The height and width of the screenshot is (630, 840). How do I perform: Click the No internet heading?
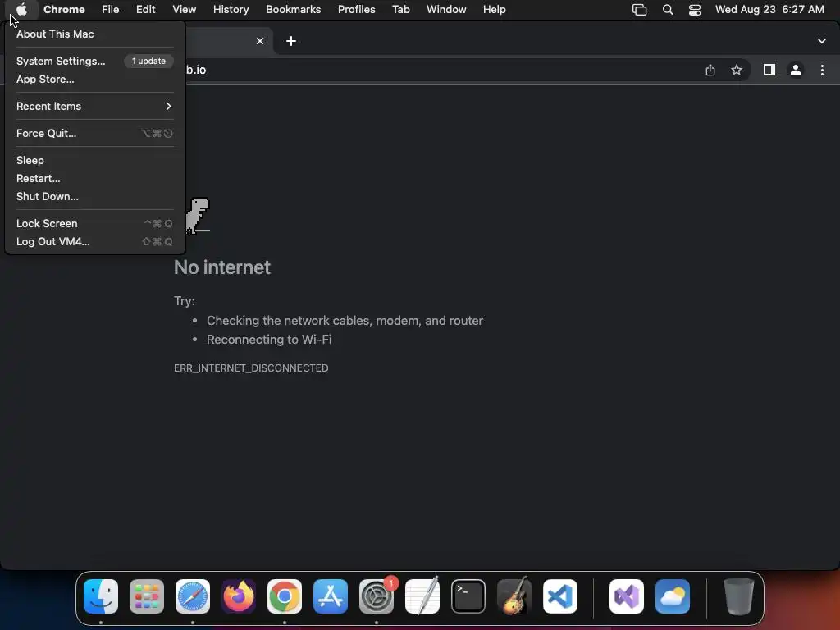coord(222,267)
